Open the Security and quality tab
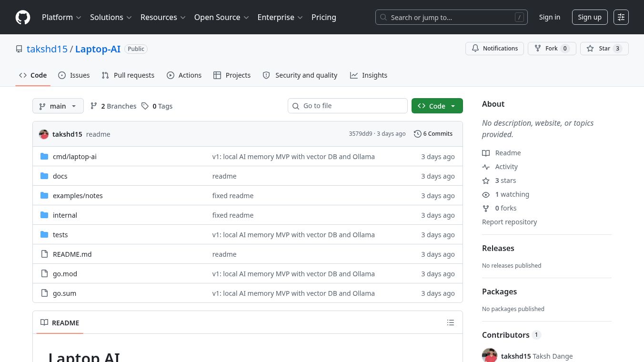 (x=300, y=75)
